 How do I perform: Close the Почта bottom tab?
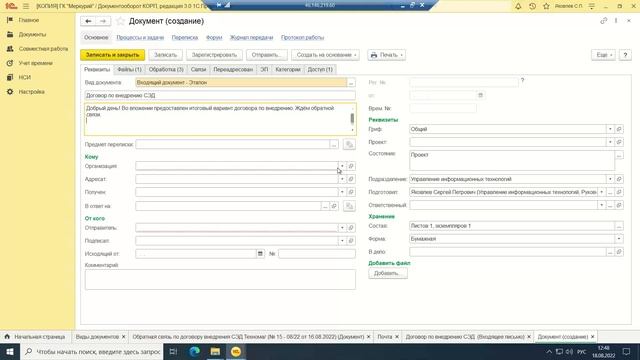pos(396,337)
